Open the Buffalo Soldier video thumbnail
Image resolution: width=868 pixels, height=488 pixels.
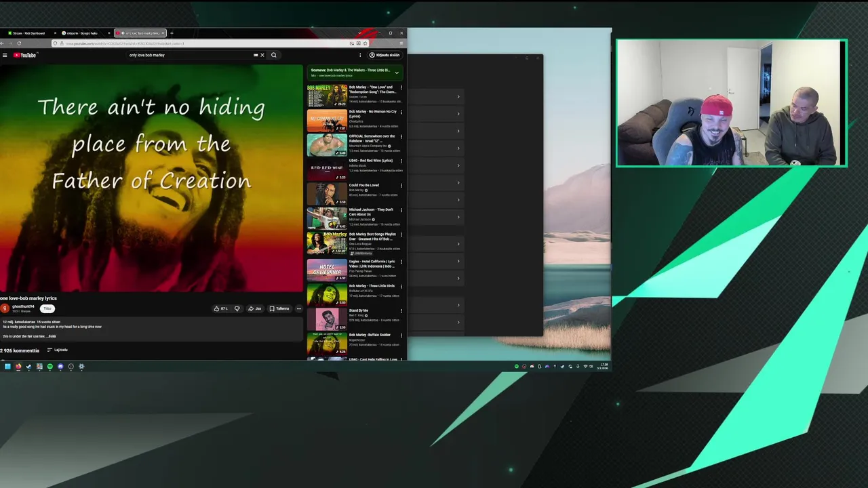coord(327,343)
